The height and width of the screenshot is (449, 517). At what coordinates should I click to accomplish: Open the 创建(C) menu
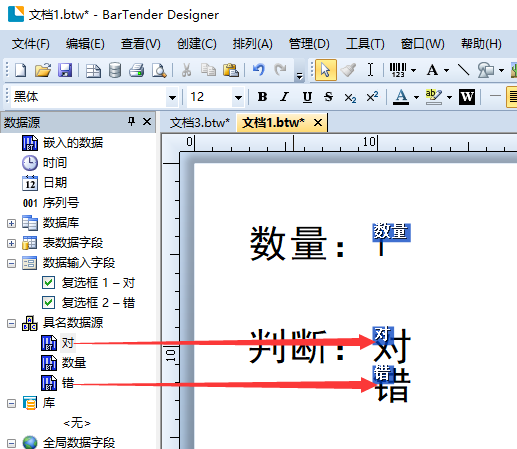point(197,44)
